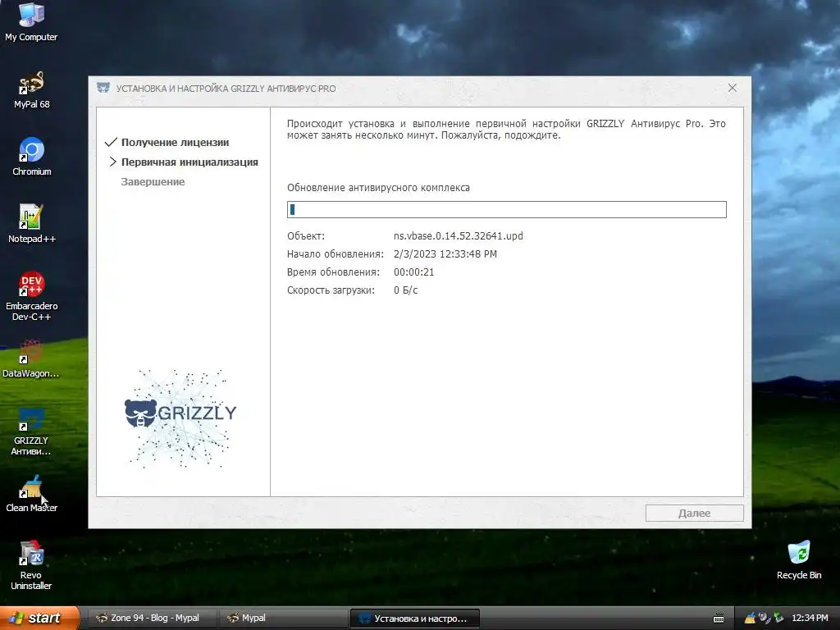Click the installer title УСТАНОВКА И НАСТРОЙКА GRIZZLY

point(226,89)
